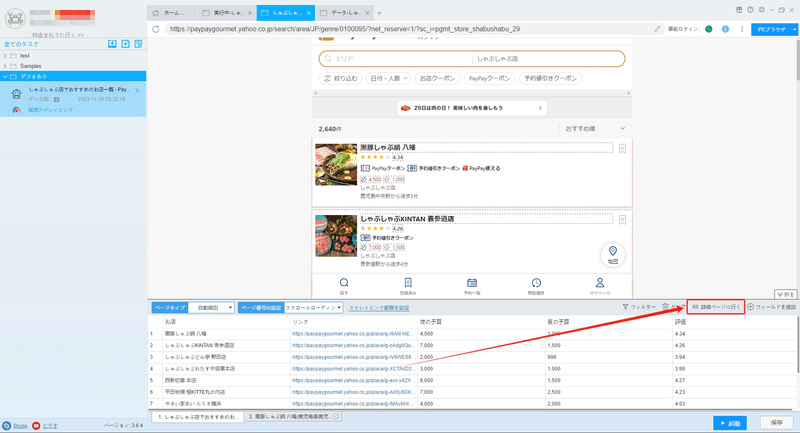
Task: Close the detail page tab at bottom
Action: click(x=336, y=417)
